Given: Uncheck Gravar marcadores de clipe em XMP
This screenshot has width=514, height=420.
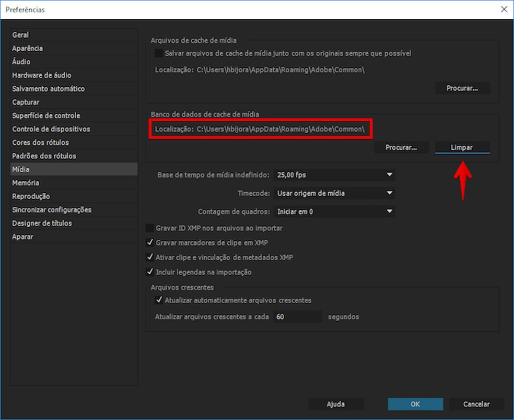Looking at the screenshot, I should coord(150,242).
